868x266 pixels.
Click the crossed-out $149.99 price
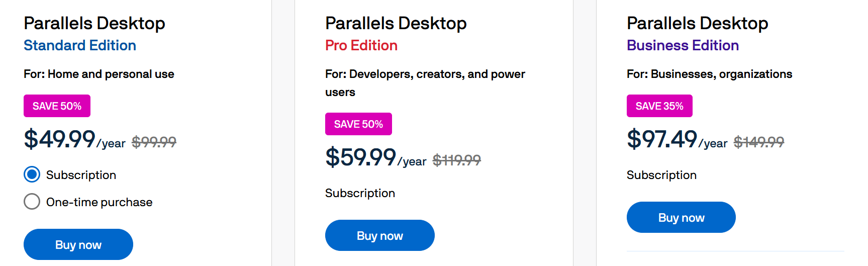point(758,142)
